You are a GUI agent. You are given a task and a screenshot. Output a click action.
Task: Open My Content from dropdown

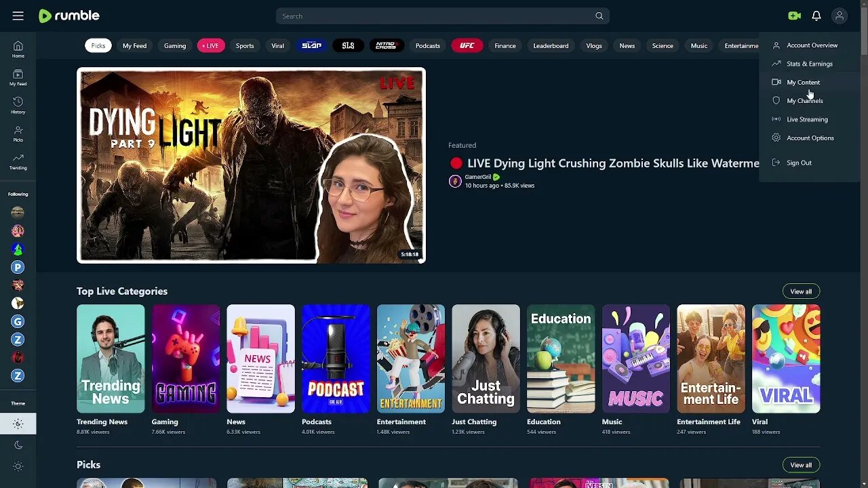pos(810,82)
